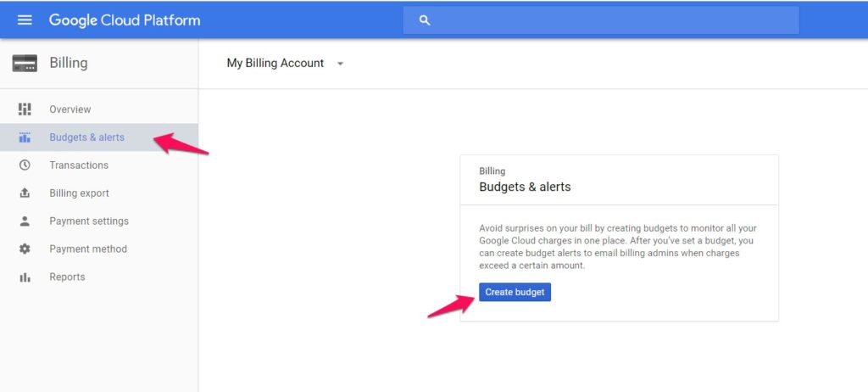Screen dimensions: 868x392
Task: Expand the billing account dropdown arrow
Action: [x=341, y=64]
